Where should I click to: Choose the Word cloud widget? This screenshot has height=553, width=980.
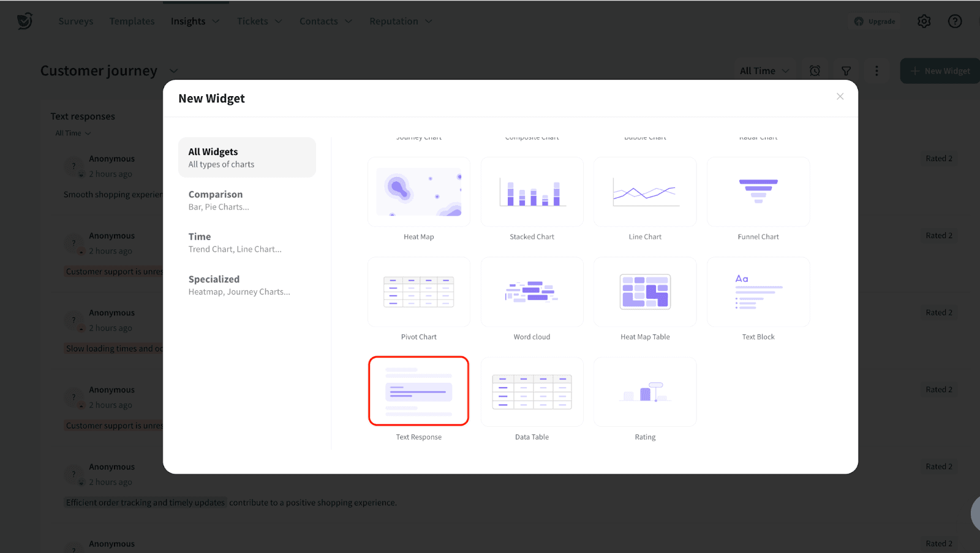pyautogui.click(x=532, y=292)
